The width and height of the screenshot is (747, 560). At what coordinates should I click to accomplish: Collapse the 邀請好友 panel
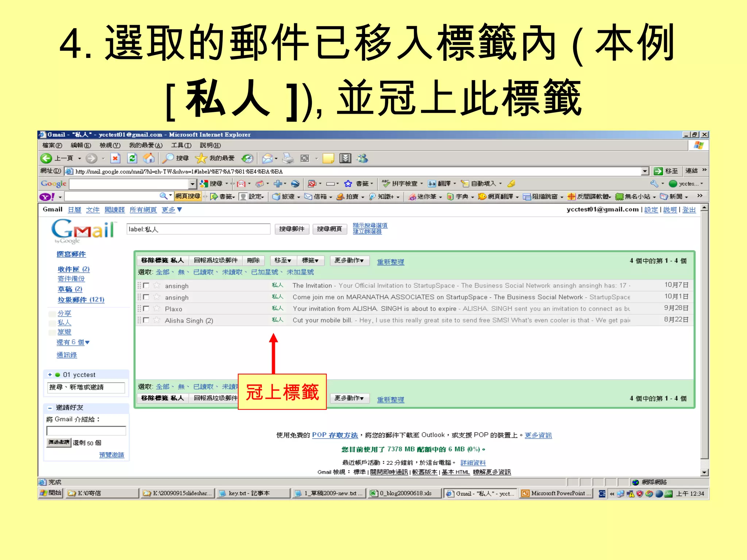(50, 408)
